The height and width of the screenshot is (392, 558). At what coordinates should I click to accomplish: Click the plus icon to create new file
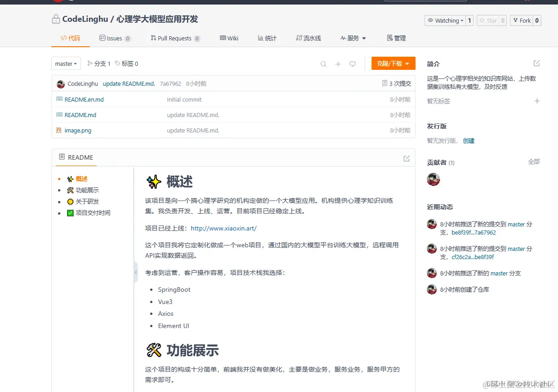point(338,64)
